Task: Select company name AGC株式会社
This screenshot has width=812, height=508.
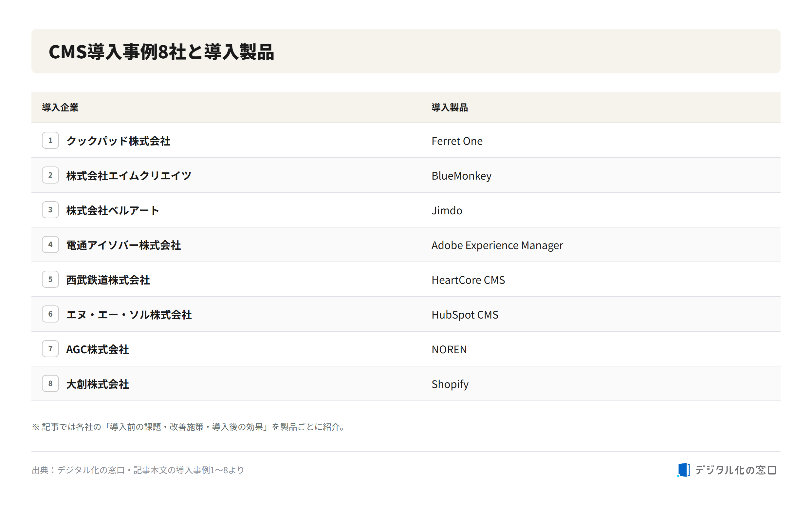Action: click(x=97, y=349)
